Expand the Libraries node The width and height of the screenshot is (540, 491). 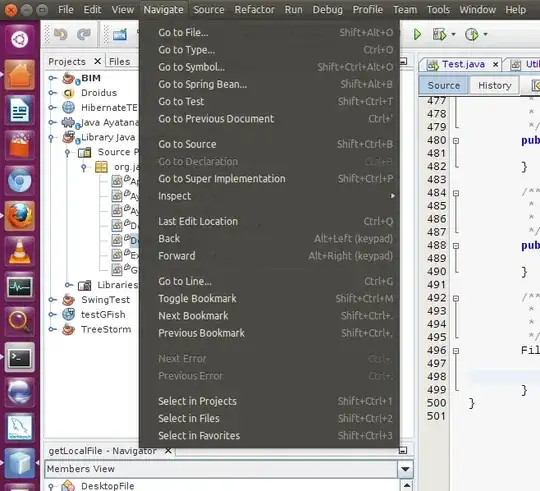(x=69, y=285)
